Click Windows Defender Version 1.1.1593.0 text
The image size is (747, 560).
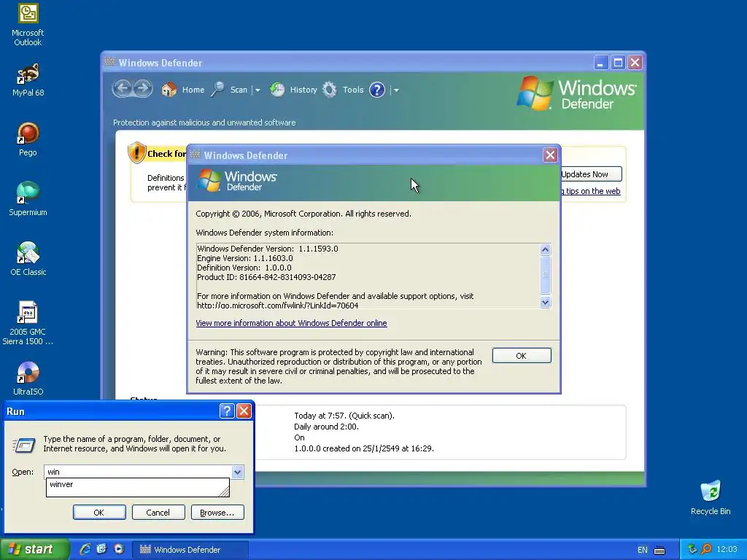pos(268,249)
